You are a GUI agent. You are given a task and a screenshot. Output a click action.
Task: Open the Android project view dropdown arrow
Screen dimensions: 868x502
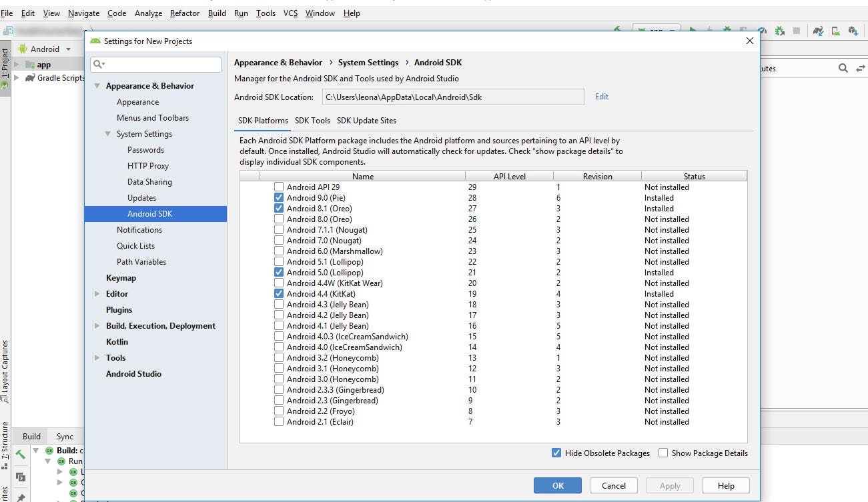pos(68,49)
